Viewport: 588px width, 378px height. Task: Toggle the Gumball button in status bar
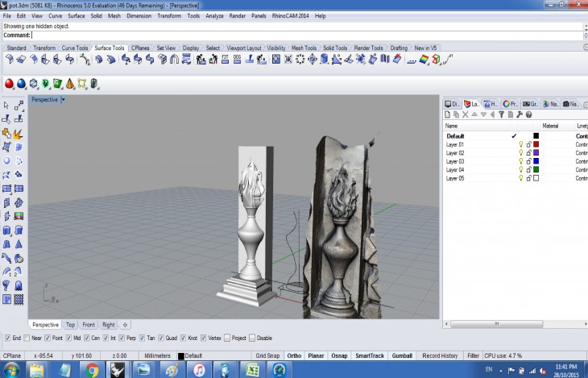[x=400, y=355]
